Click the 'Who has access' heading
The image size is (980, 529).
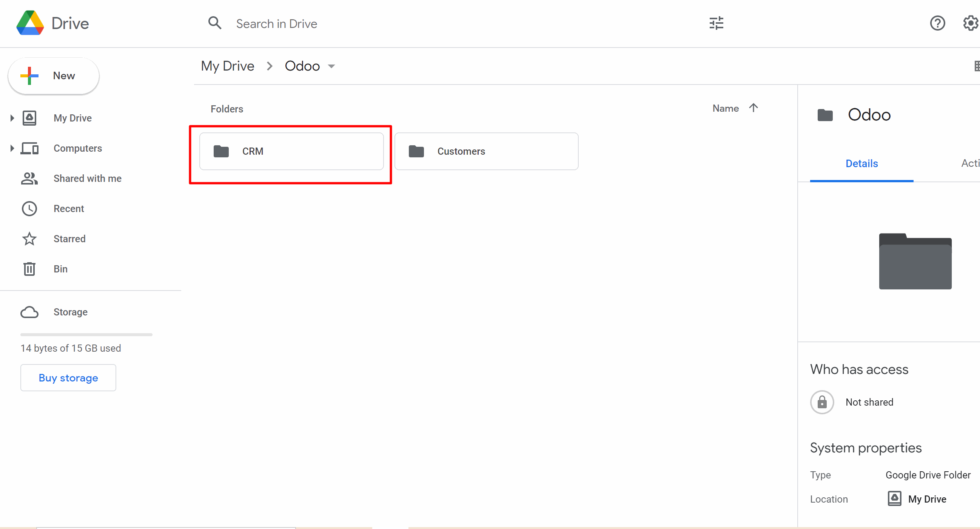(x=859, y=369)
